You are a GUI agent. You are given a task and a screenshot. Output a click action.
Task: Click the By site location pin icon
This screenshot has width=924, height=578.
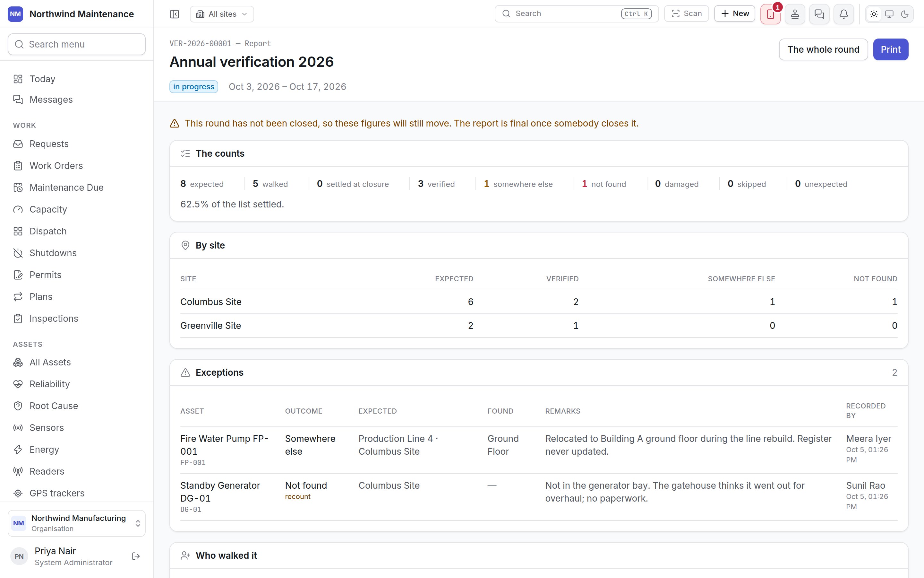coord(185,245)
